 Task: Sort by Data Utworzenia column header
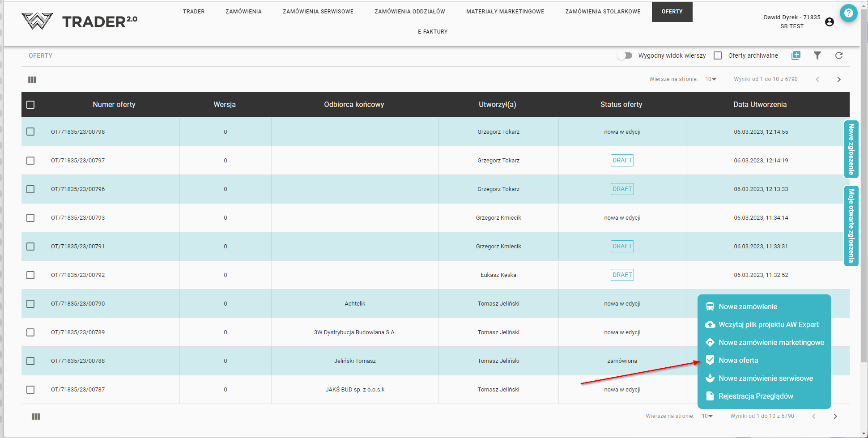pos(760,105)
